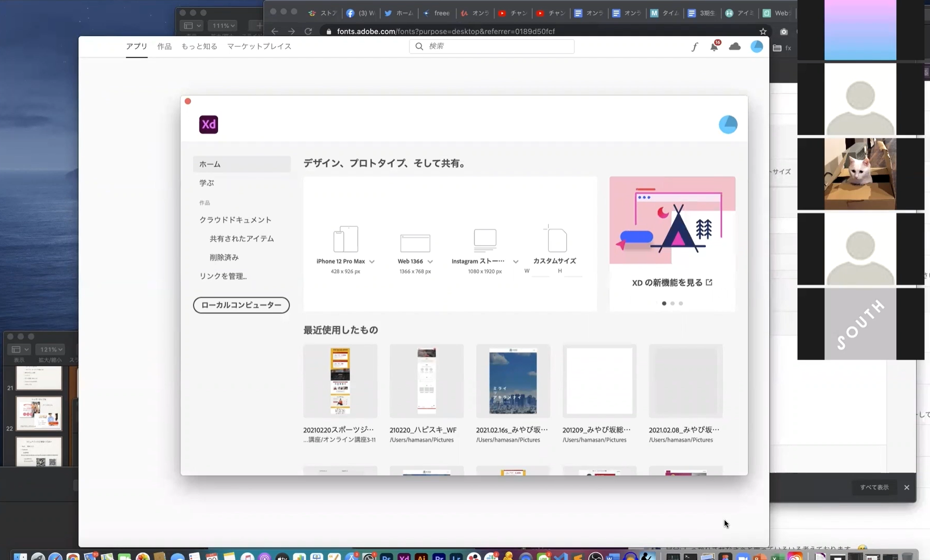The height and width of the screenshot is (560, 930).
Task: Select クラウドドキュメント in sidebar
Action: [x=235, y=220]
